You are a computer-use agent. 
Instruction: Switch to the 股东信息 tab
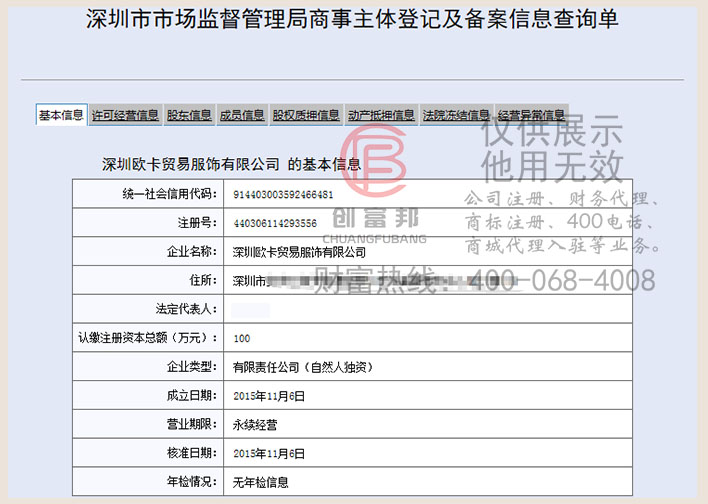(189, 116)
